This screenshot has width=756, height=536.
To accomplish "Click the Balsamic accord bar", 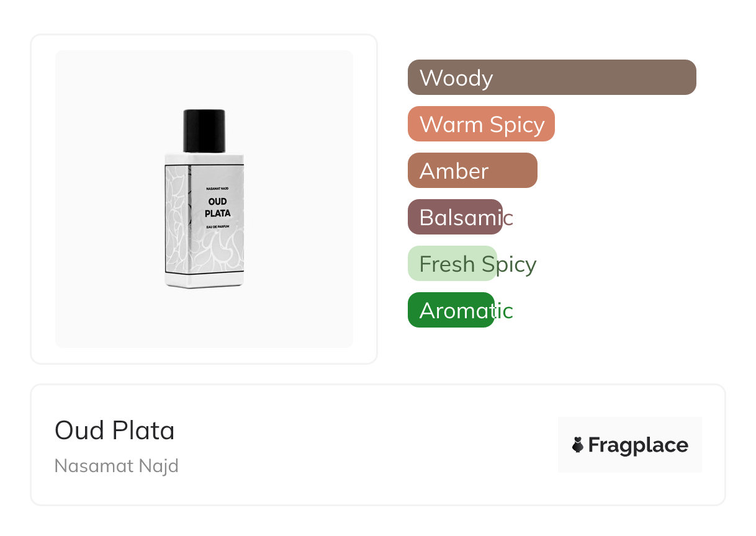I will click(455, 217).
